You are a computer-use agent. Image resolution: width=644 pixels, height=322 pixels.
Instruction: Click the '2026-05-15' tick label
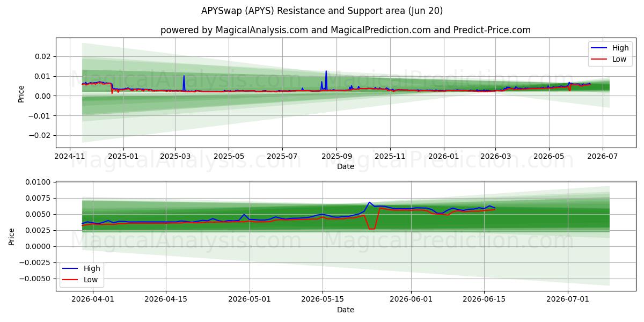(x=323, y=299)
